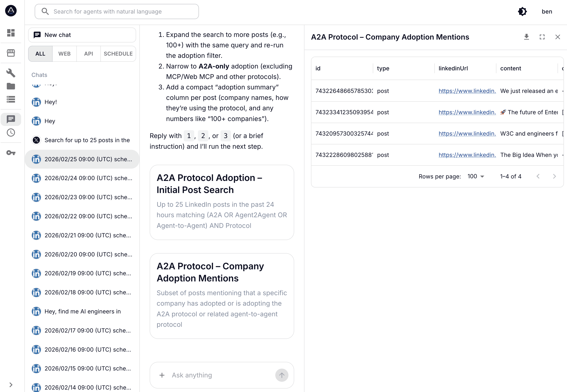The height and width of the screenshot is (392, 567).
Task: Open Rows per page dropdown
Action: 476,176
